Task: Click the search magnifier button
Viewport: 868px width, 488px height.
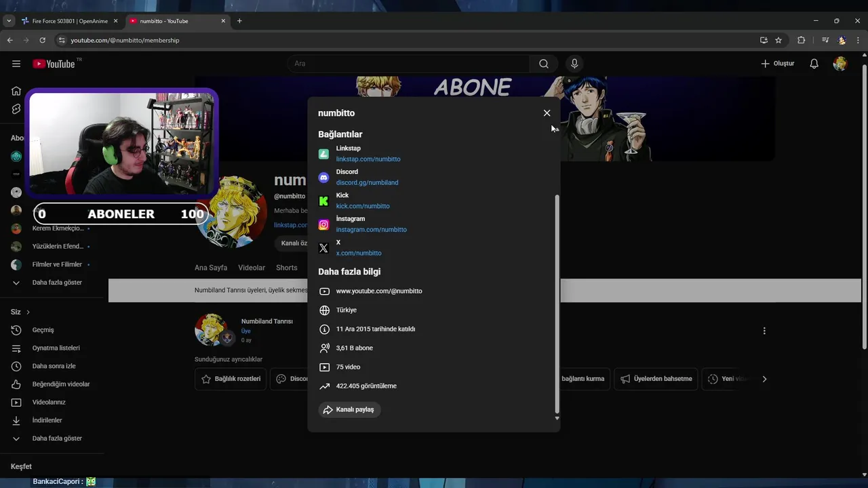Action: (x=544, y=64)
